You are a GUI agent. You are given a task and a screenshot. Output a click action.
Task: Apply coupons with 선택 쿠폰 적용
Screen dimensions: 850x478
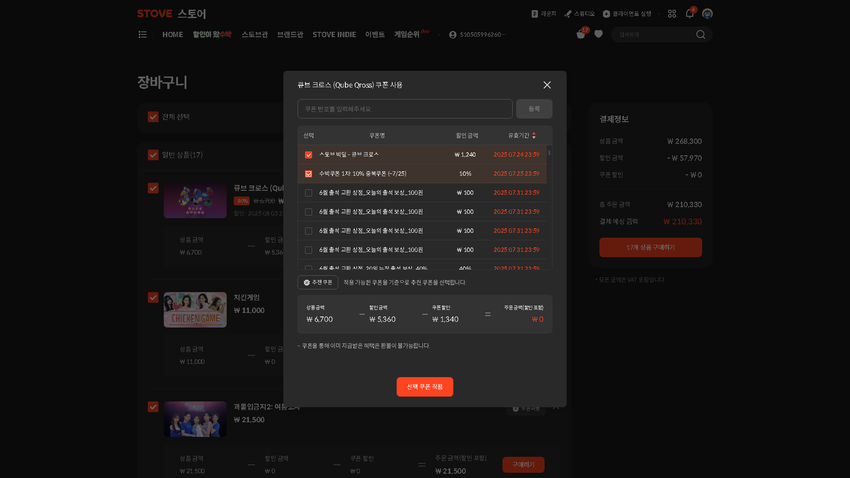pyautogui.click(x=425, y=387)
